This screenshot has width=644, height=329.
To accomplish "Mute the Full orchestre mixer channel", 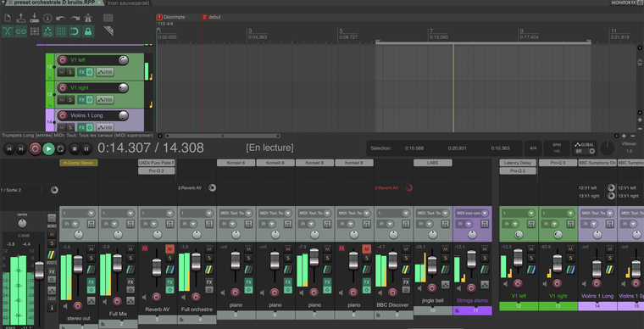I will tap(209, 248).
